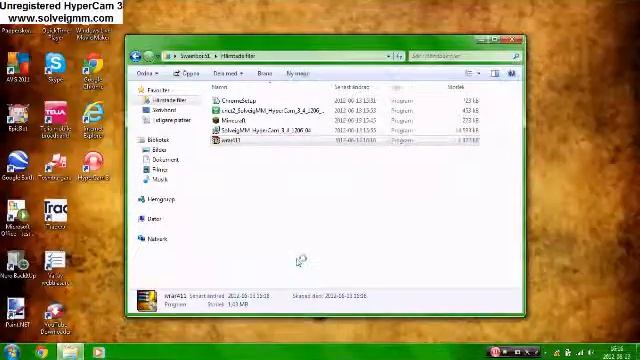The height and width of the screenshot is (360, 640).
Task: Open the Ordna dropdown menu
Action: (x=147, y=73)
